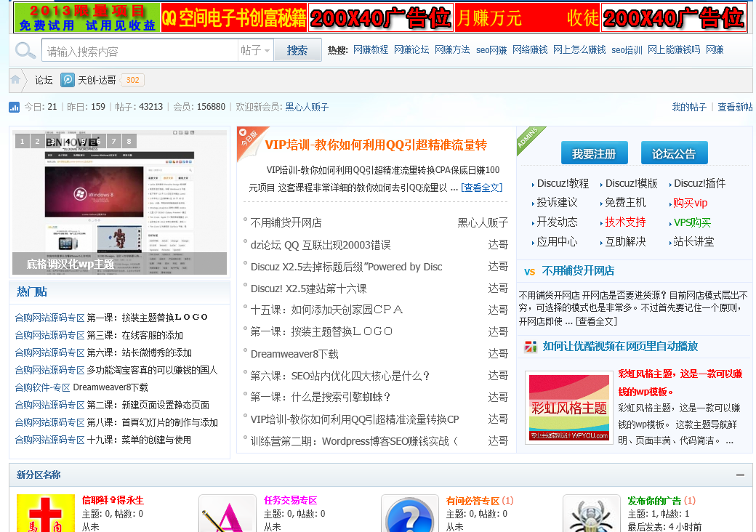The height and width of the screenshot is (532, 756).
Task: Select slide 1 in the image carousel
Action: tap(22, 141)
